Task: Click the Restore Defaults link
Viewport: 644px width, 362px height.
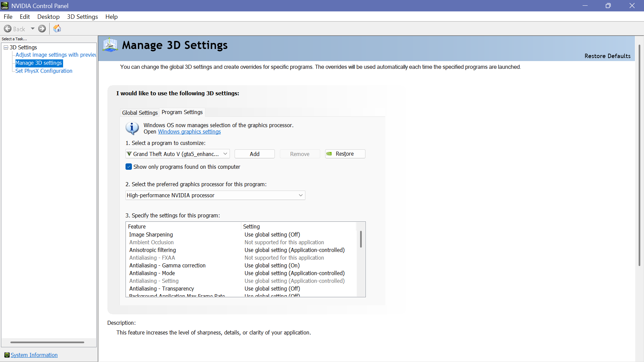Action: pyautogui.click(x=607, y=56)
